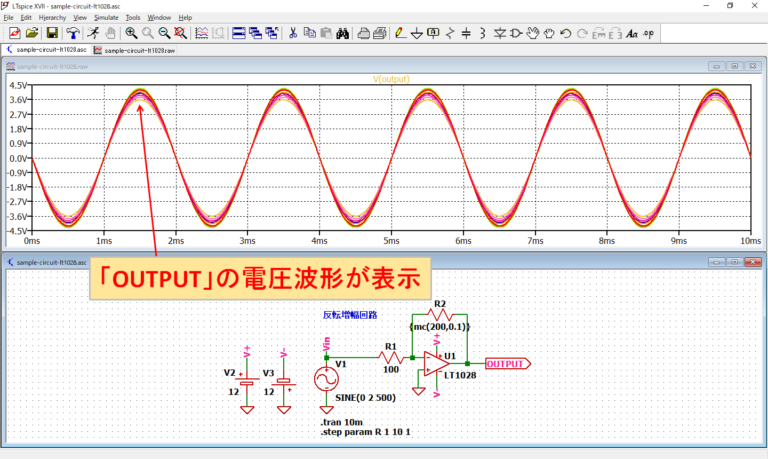
Task: Click the Save floppy disk icon
Action: (52, 33)
